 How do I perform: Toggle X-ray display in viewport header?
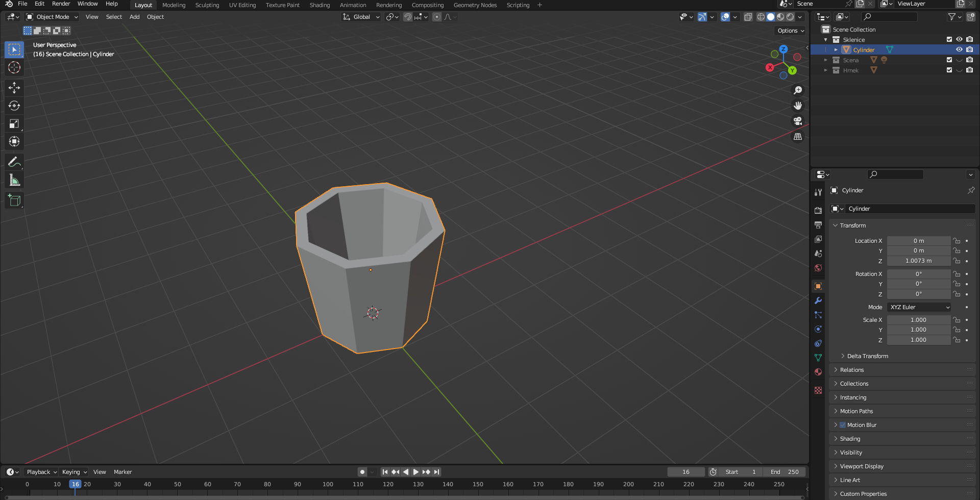[x=748, y=17]
